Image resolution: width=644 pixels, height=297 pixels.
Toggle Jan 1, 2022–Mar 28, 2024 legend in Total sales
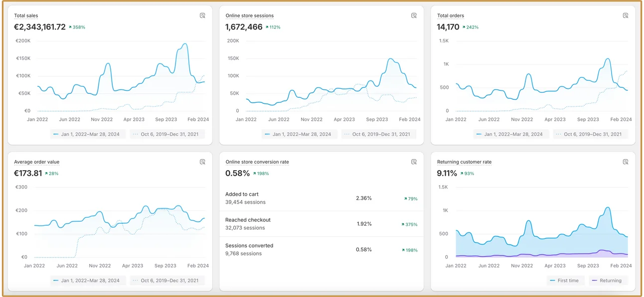(x=88, y=134)
